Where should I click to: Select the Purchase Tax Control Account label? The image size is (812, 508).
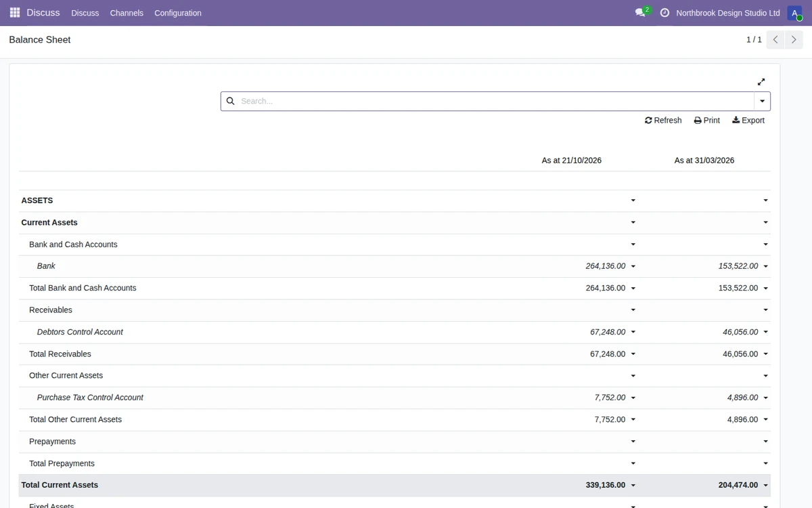[90, 398]
